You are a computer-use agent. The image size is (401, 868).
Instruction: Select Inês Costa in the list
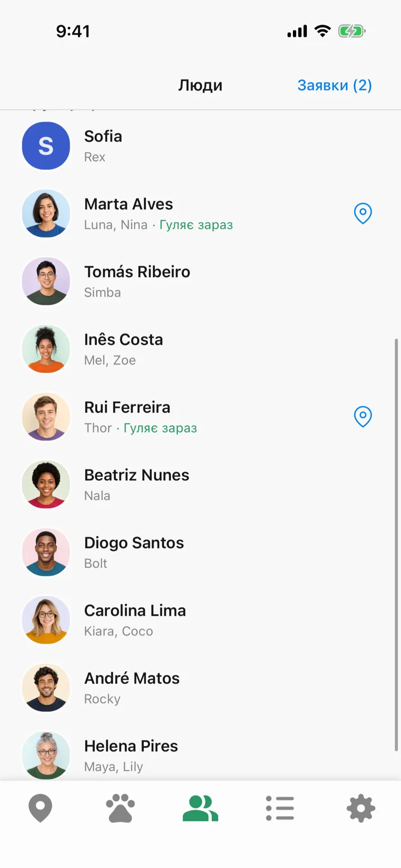200,349
